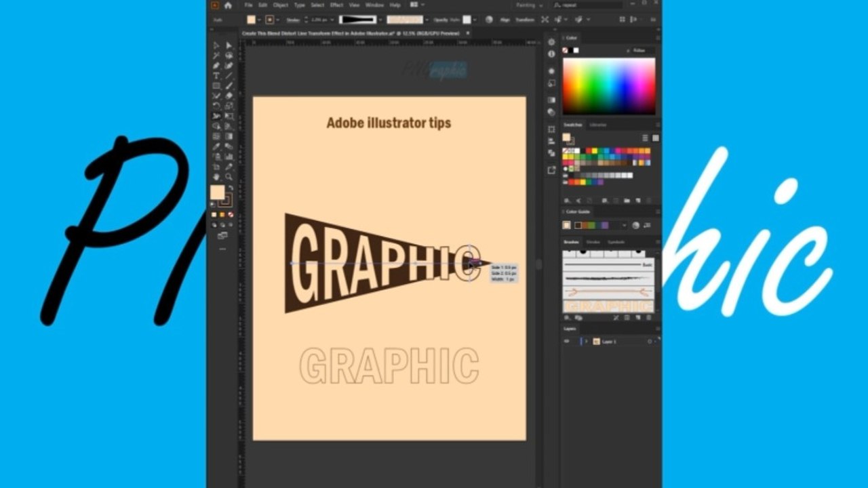Click the large fill color swatch in toolbar
This screenshot has height=488, width=868.
point(218,192)
